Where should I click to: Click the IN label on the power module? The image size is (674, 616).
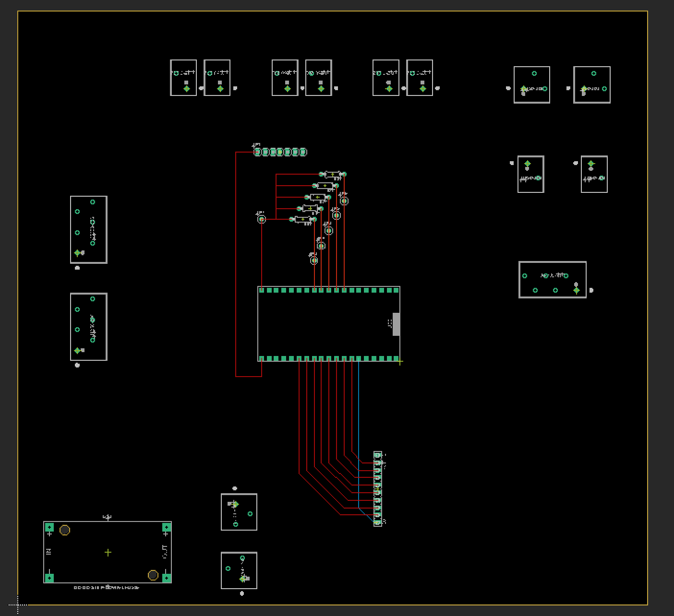[x=48, y=552]
